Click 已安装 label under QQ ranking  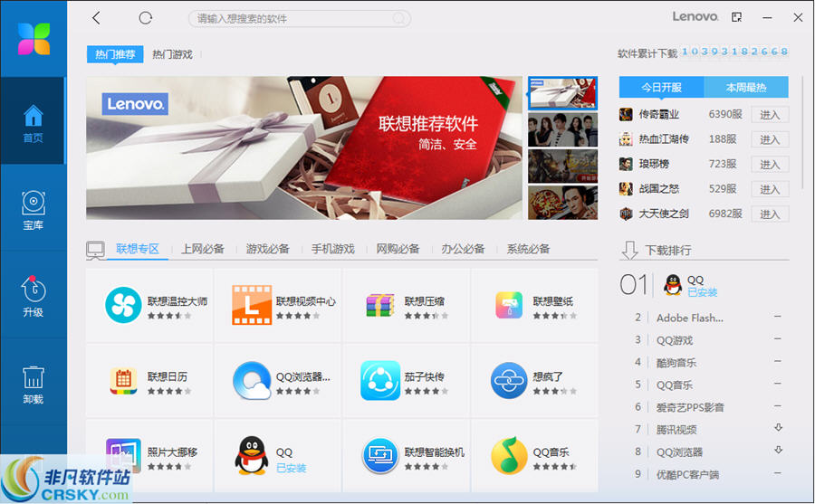702,292
